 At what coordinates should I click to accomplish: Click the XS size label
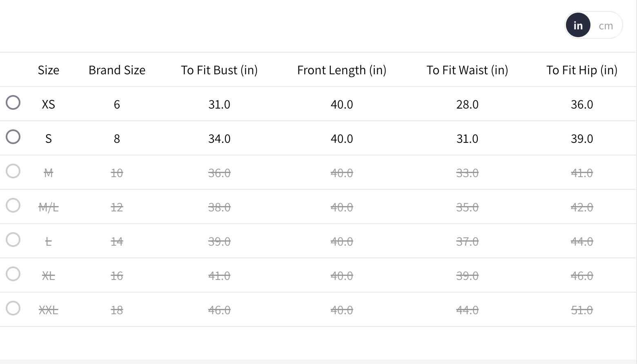tap(49, 104)
